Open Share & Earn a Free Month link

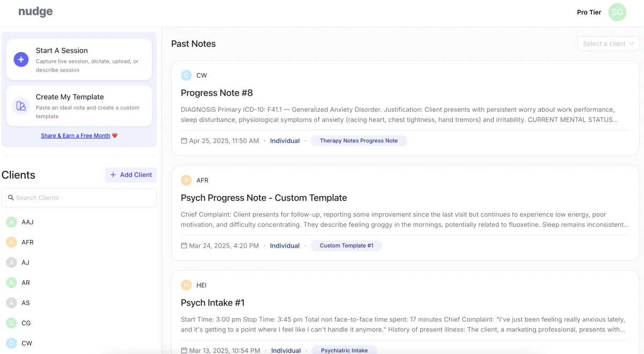76,136
